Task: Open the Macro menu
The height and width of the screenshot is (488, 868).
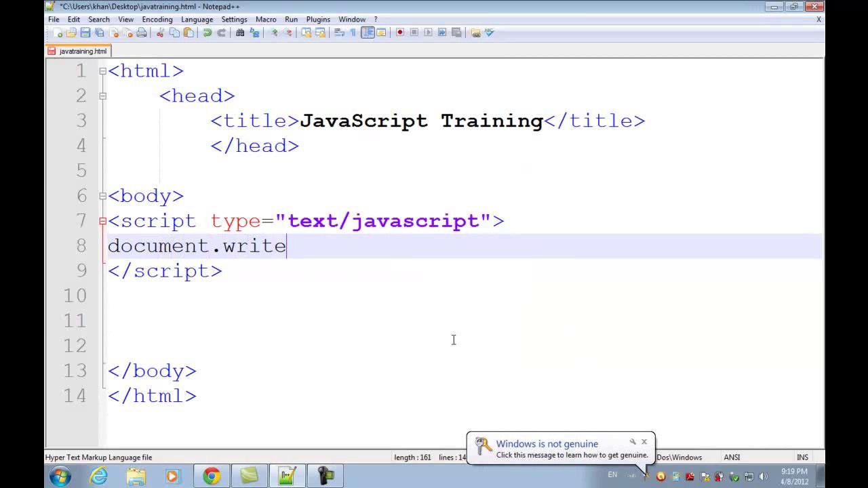Action: 266,20
